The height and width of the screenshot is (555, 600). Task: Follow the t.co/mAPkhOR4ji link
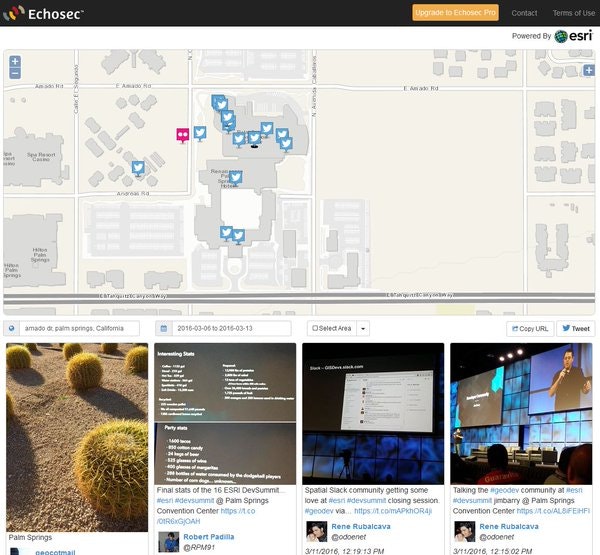(393, 511)
